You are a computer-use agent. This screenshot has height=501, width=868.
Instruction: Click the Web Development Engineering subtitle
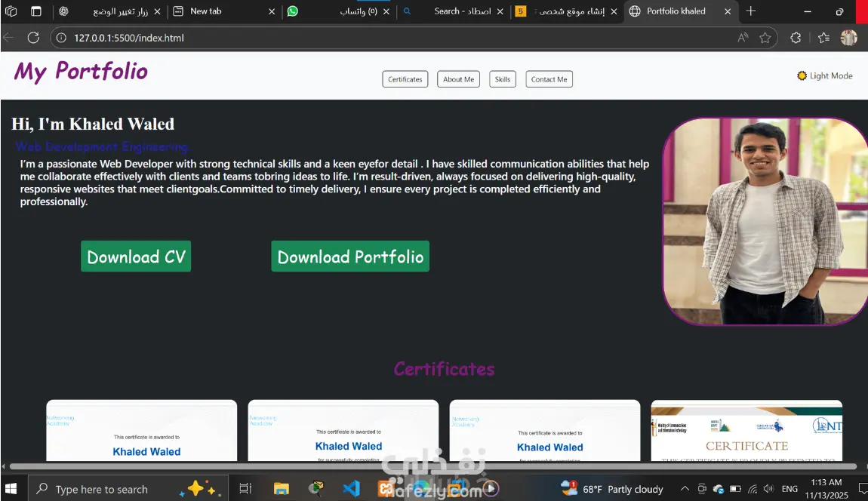[x=103, y=146]
